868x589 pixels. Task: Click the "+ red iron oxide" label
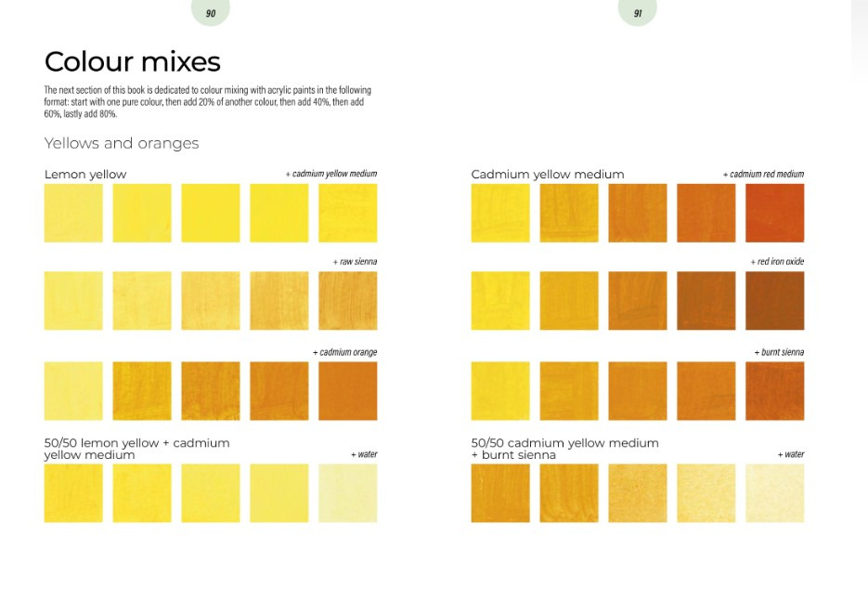[778, 262]
